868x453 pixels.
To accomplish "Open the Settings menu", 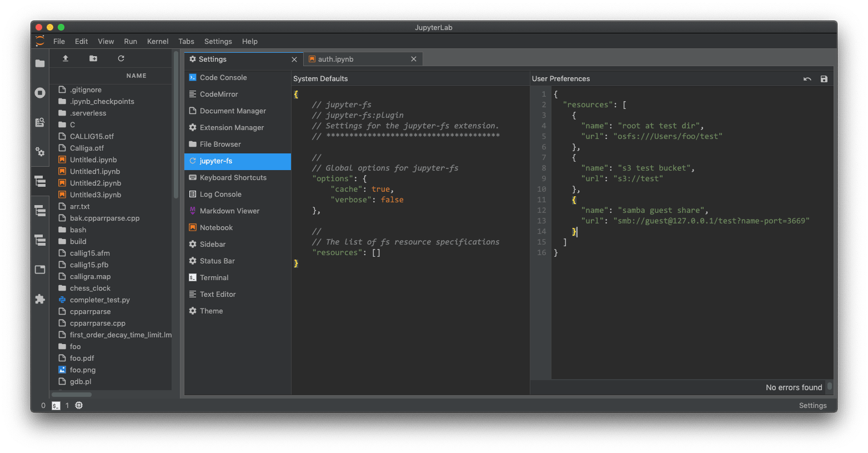I will [218, 41].
